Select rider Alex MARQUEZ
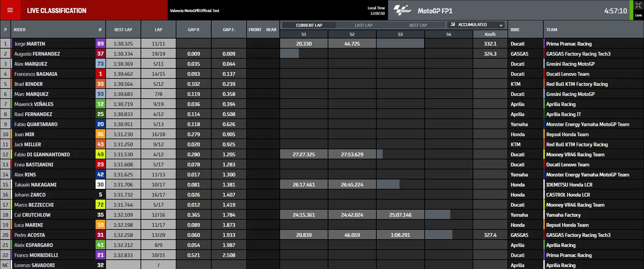 tap(31, 64)
